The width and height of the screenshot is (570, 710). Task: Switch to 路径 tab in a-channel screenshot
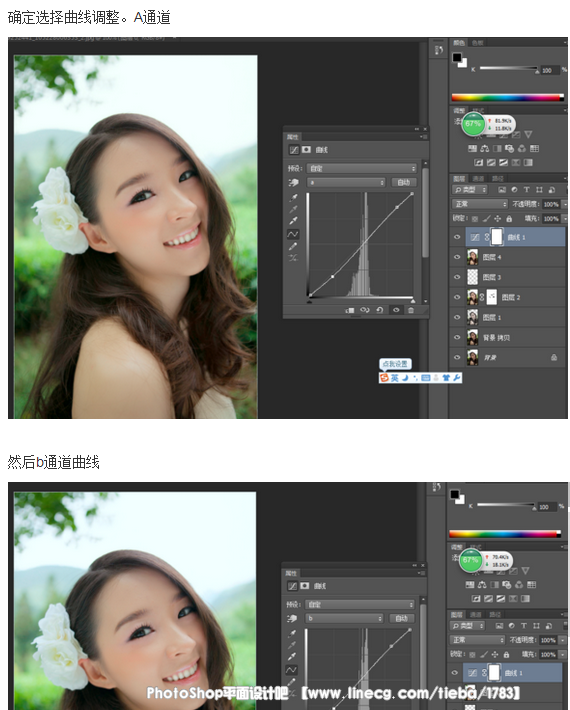498,178
